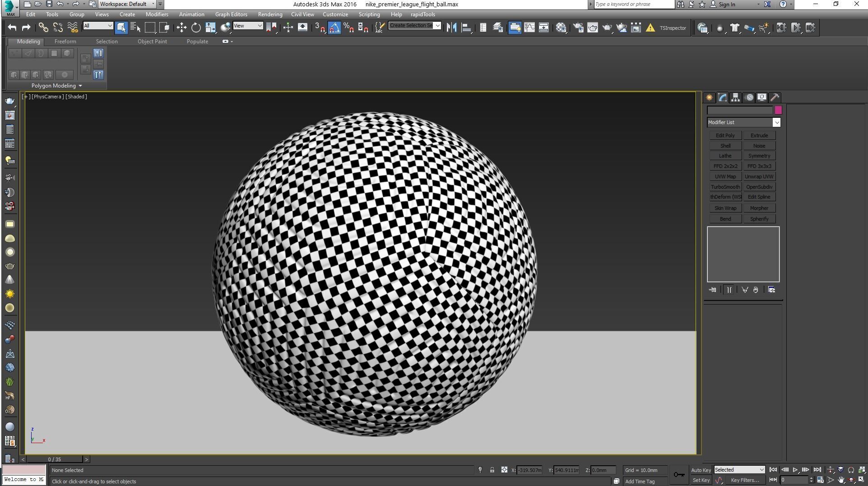The image size is (868, 486).
Task: Open the Curve Editor from toolbar
Action: 529,28
